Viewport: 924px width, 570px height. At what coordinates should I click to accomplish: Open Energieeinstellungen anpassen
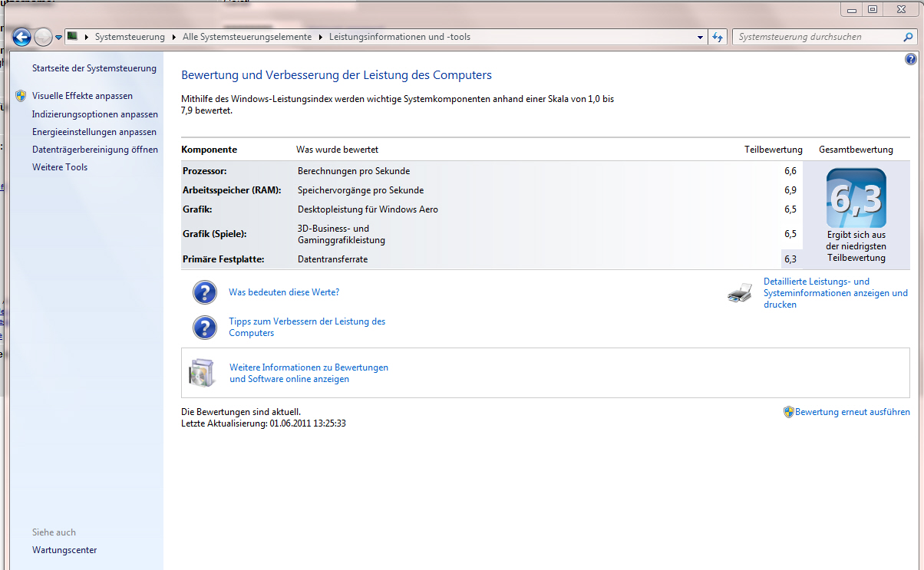click(94, 132)
